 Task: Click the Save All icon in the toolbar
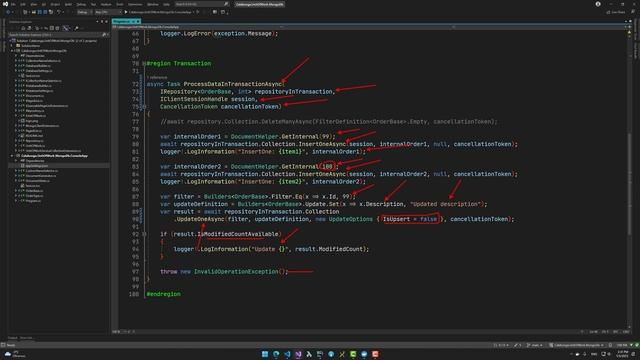[45, 12]
